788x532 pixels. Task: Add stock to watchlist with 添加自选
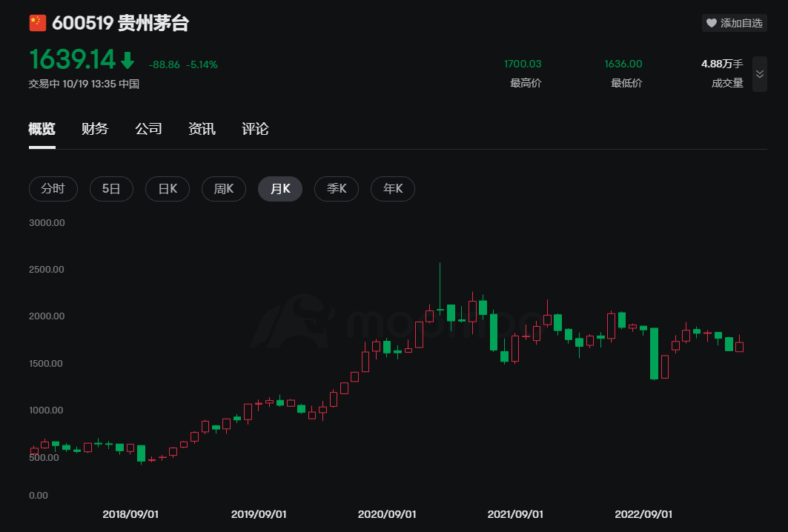coord(734,23)
